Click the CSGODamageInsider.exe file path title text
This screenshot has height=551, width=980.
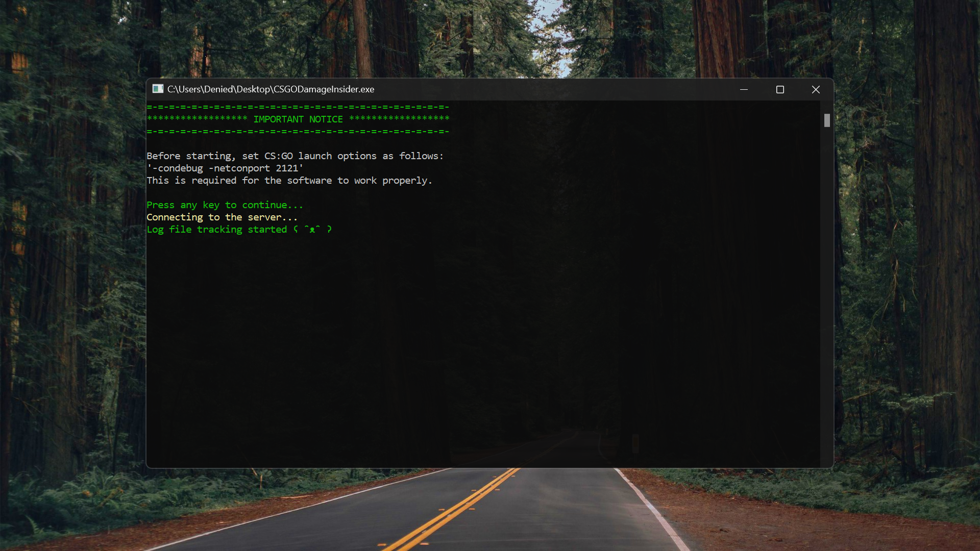(x=271, y=89)
